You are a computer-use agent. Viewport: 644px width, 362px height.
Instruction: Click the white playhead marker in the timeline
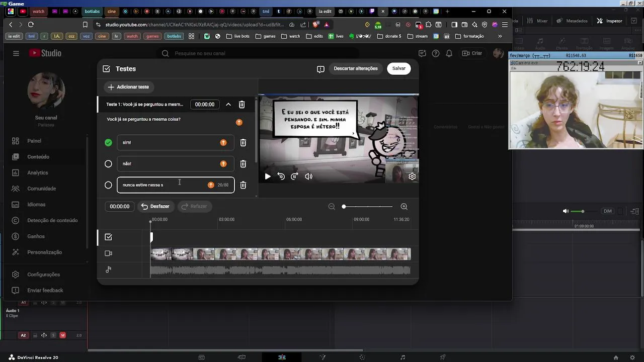[151, 238]
